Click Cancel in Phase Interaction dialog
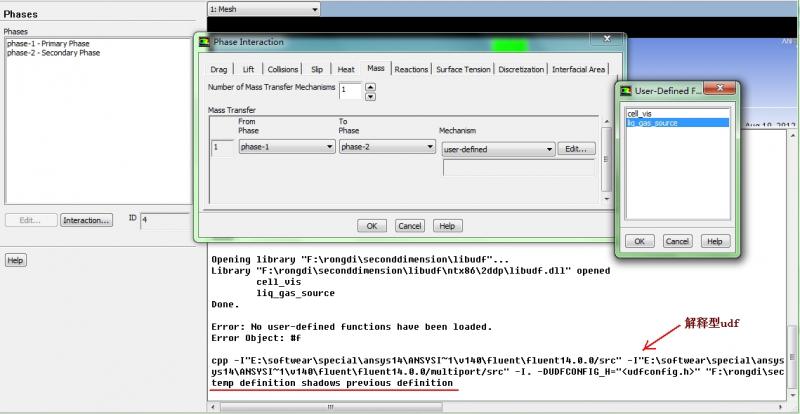 (x=410, y=226)
